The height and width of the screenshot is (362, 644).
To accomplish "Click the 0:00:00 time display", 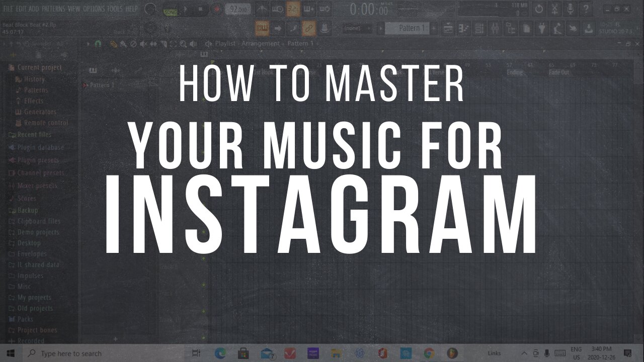I will click(369, 9).
